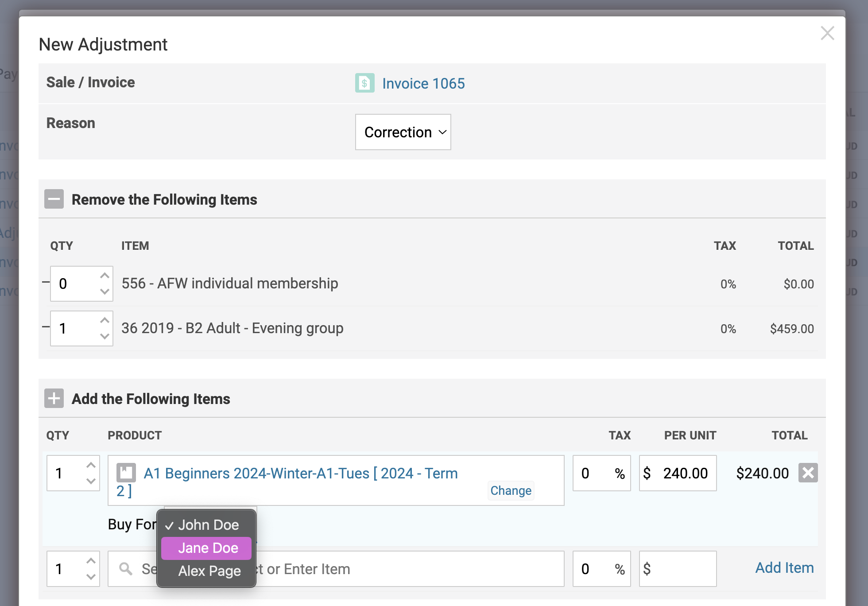The height and width of the screenshot is (606, 868).
Task: Click the Add Item link
Action: pos(784,568)
